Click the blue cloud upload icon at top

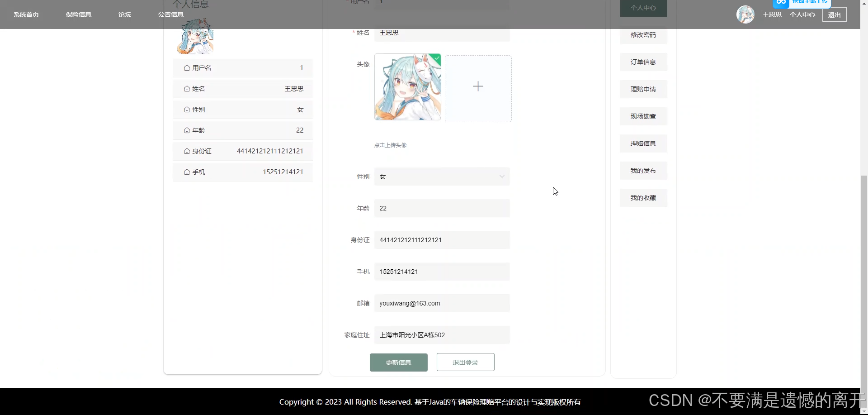coord(781,3)
